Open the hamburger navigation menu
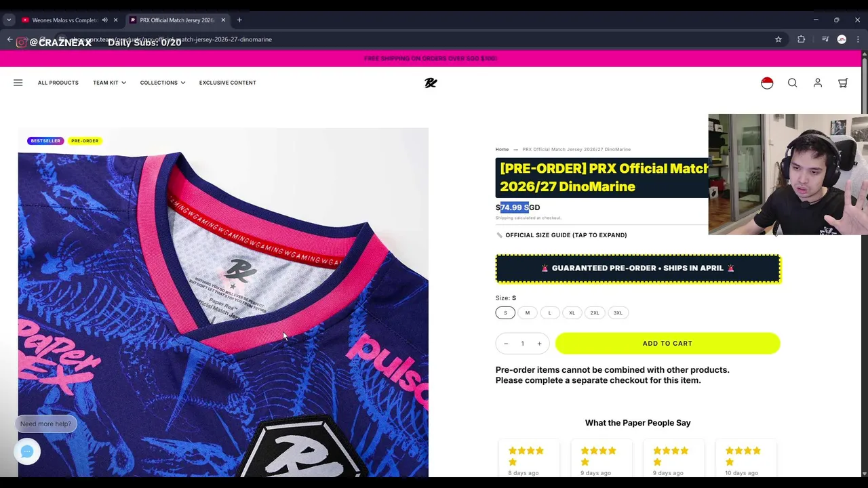The width and height of the screenshot is (868, 488). pos(18,83)
